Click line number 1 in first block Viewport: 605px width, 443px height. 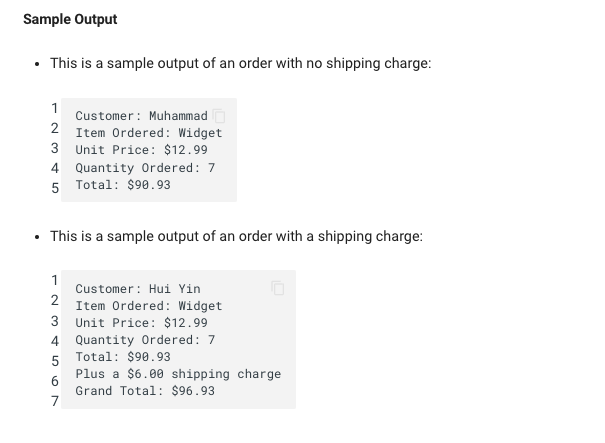pos(55,108)
